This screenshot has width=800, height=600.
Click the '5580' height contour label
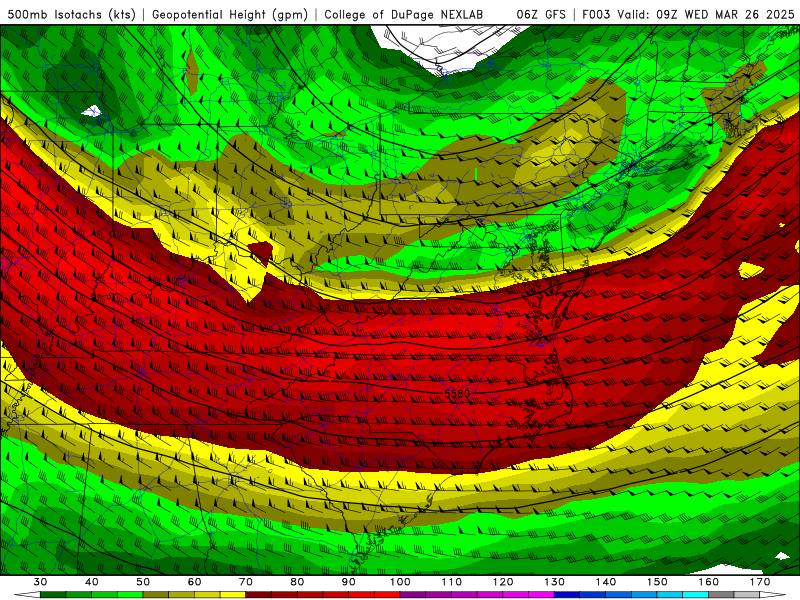click(x=457, y=394)
